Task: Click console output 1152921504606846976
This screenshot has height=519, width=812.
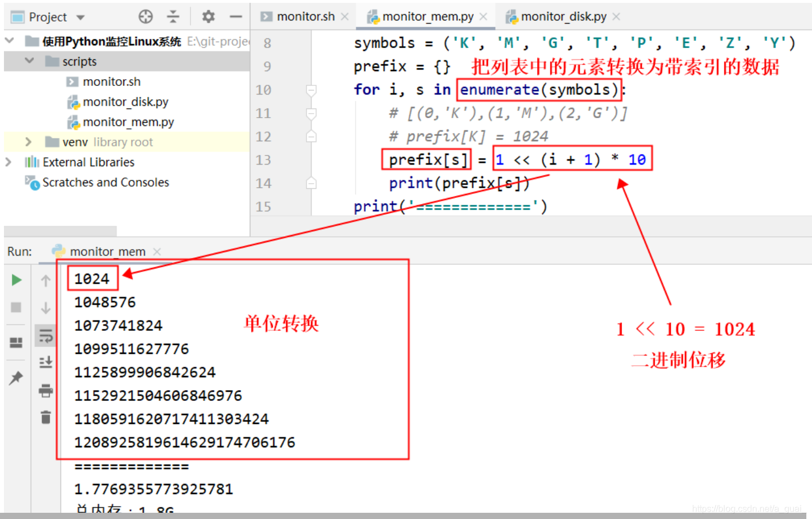Action: tap(158, 396)
